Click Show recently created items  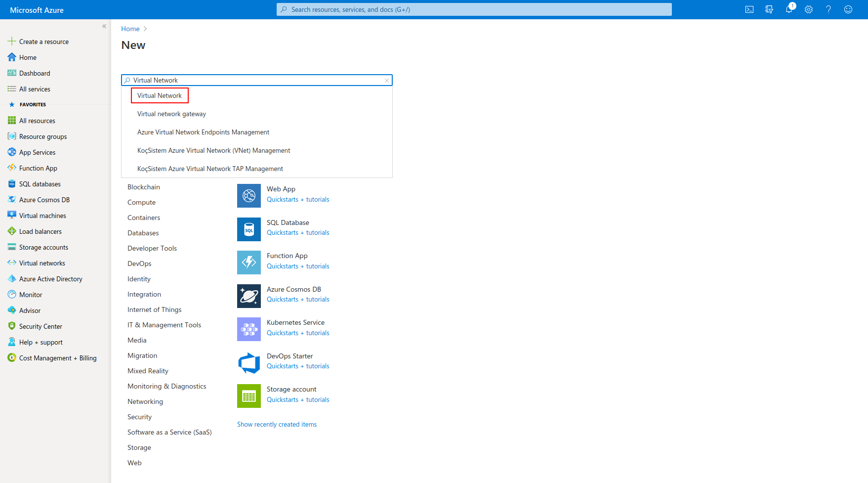click(x=277, y=424)
